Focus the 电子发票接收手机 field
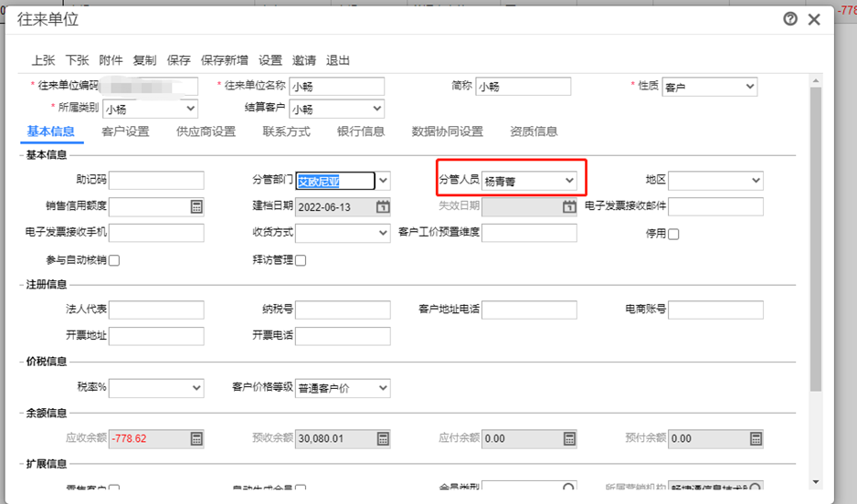Image resolution: width=857 pixels, height=504 pixels. 156,233
